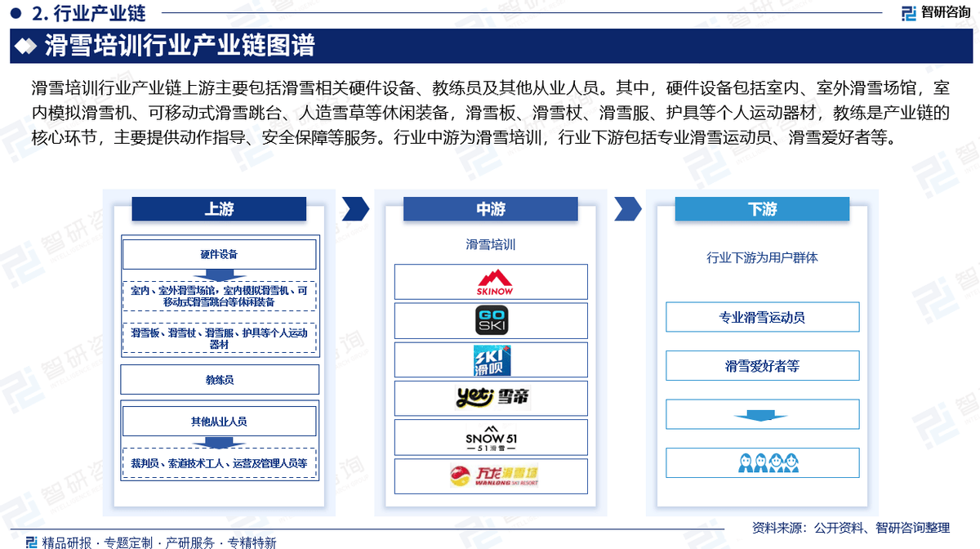Click the down arrow below 其他从业人员
Screen dimensions: 980x549
(x=219, y=444)
